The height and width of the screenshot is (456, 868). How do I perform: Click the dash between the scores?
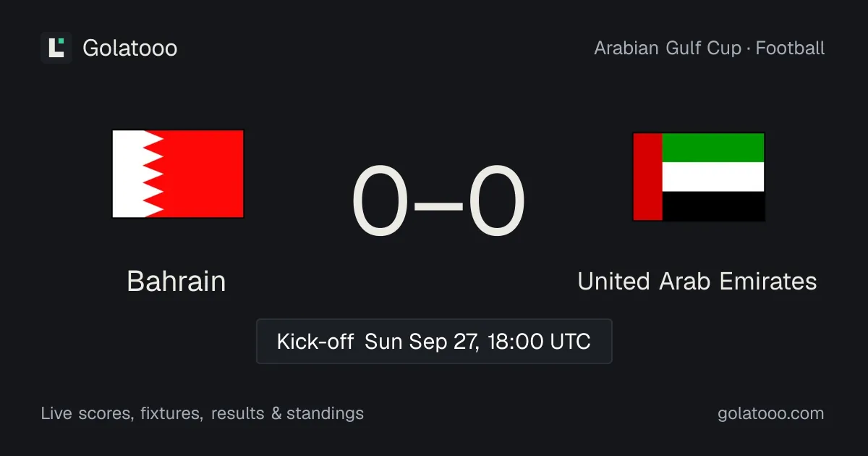tap(438, 205)
